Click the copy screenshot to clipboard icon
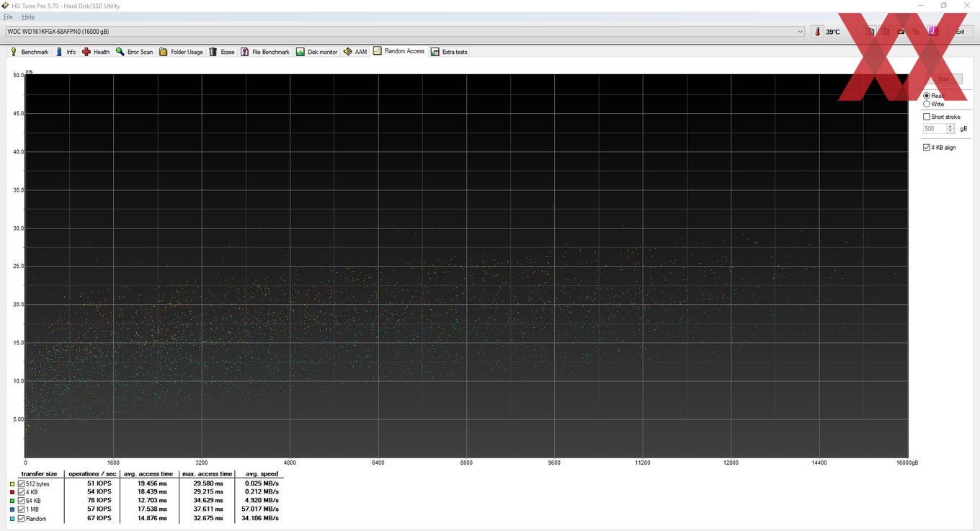The image size is (980, 531). coord(886,32)
